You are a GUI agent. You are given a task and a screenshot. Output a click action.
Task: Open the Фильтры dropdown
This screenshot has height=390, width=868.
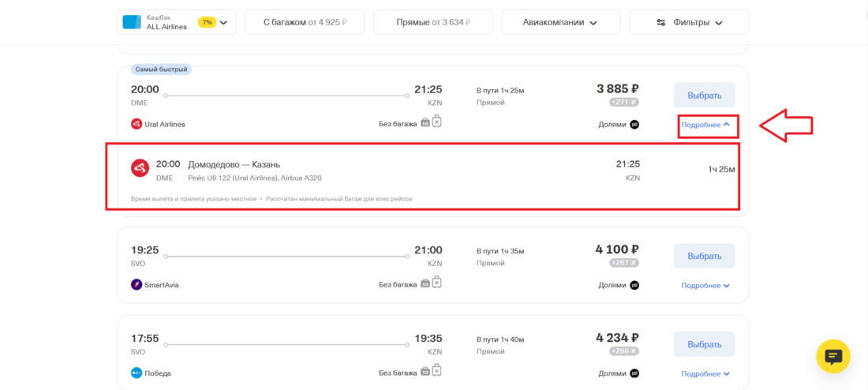pos(689,22)
